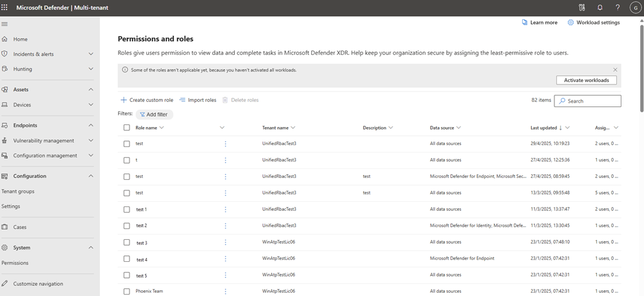Select the checkbox for 'Phoenix Team'

[x=126, y=291]
